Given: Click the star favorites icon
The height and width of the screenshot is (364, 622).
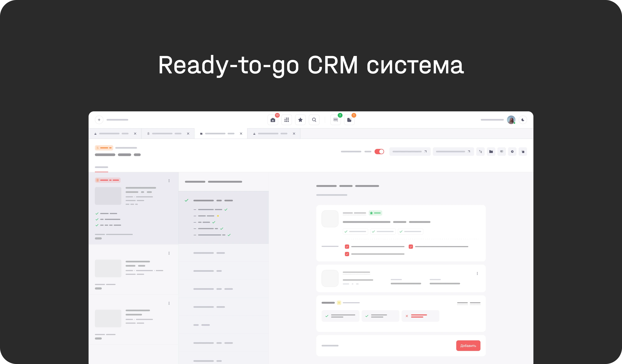Looking at the screenshot, I should point(300,120).
